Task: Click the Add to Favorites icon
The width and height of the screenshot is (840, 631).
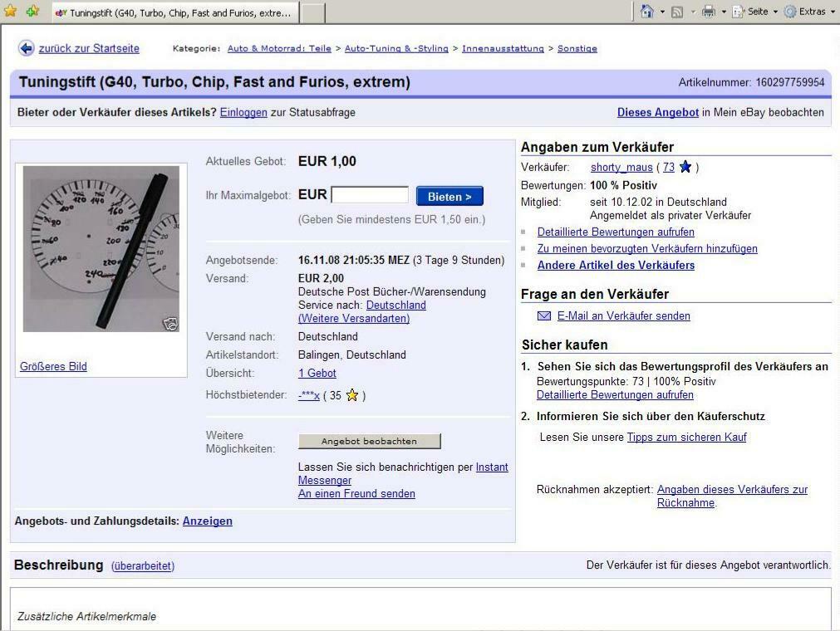Action: coord(32,12)
